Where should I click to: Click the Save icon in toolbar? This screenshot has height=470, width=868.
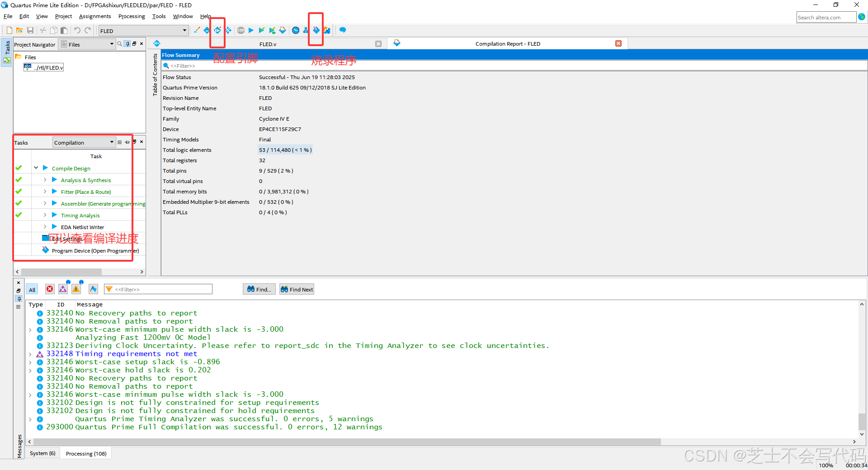click(x=30, y=30)
